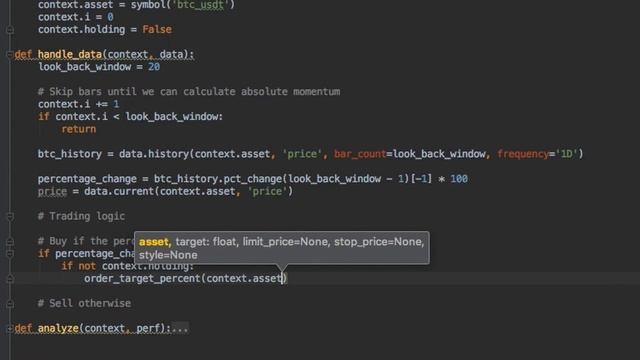Image resolution: width=640 pixels, height=360 pixels.
Task: Click the handle_data function name
Action: point(69,55)
